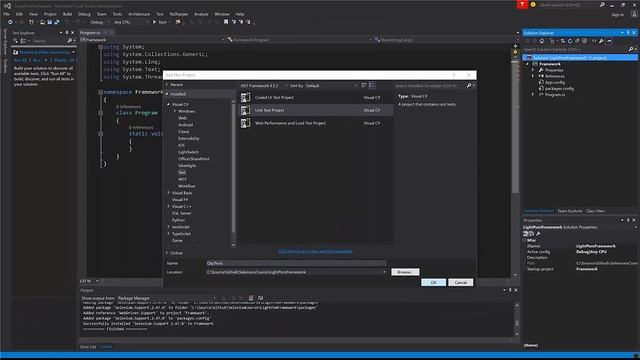Click the green Start debugging arrow
The height and width of the screenshot is (360, 640).
[154, 22]
